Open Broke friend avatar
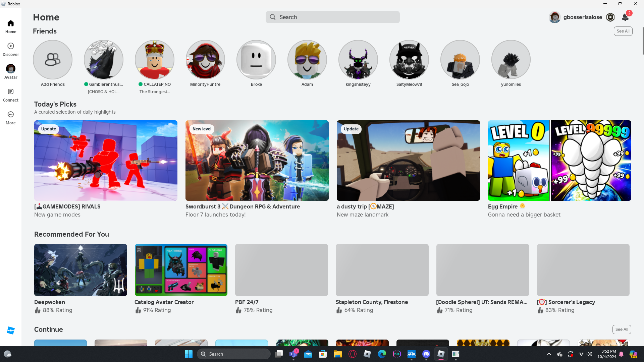The width and height of the screenshot is (644, 362). click(x=256, y=60)
